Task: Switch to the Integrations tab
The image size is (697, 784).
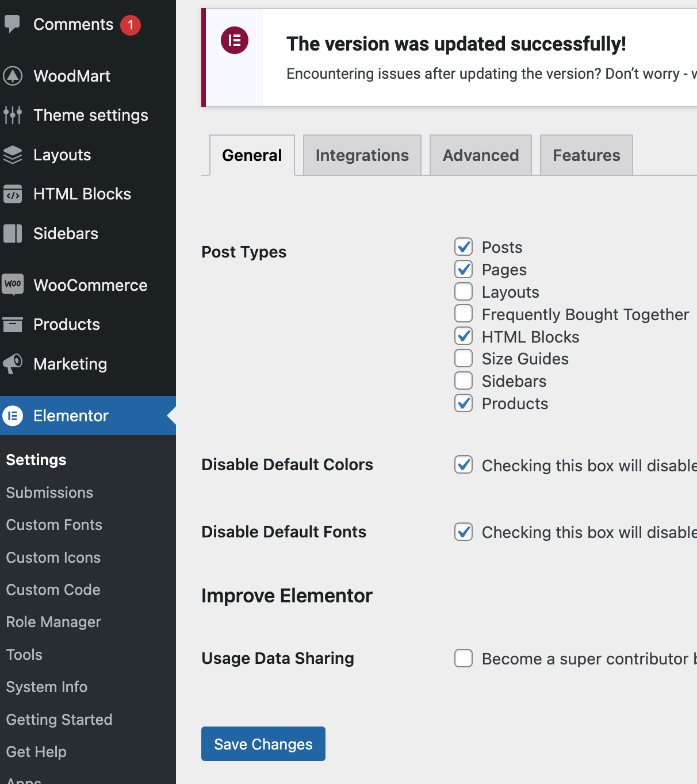Action: pyautogui.click(x=362, y=155)
